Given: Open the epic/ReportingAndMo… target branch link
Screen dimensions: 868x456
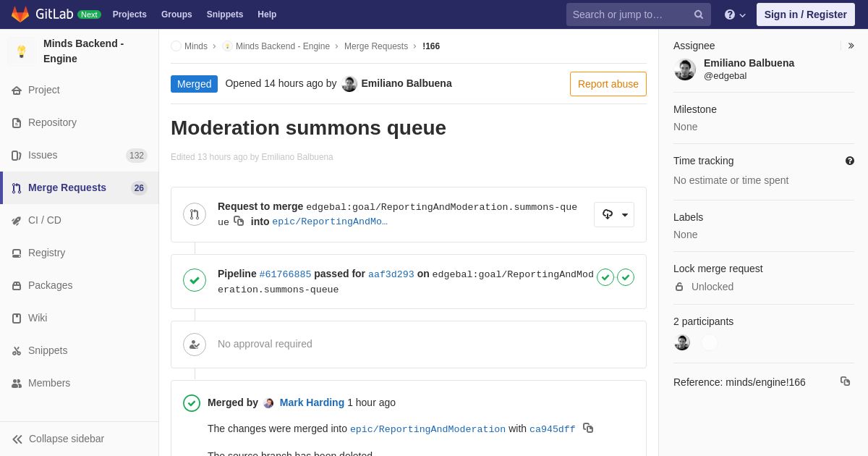Looking at the screenshot, I should (330, 222).
